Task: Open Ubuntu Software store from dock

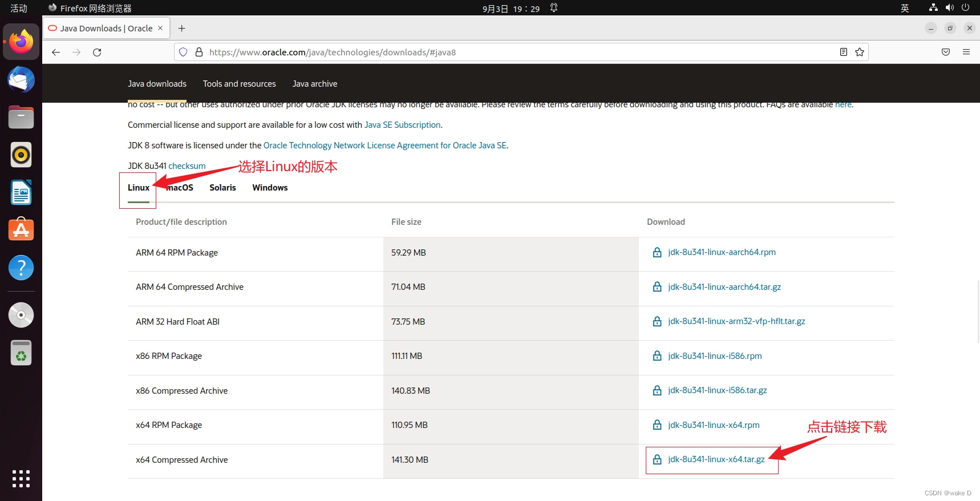Action: tap(21, 229)
